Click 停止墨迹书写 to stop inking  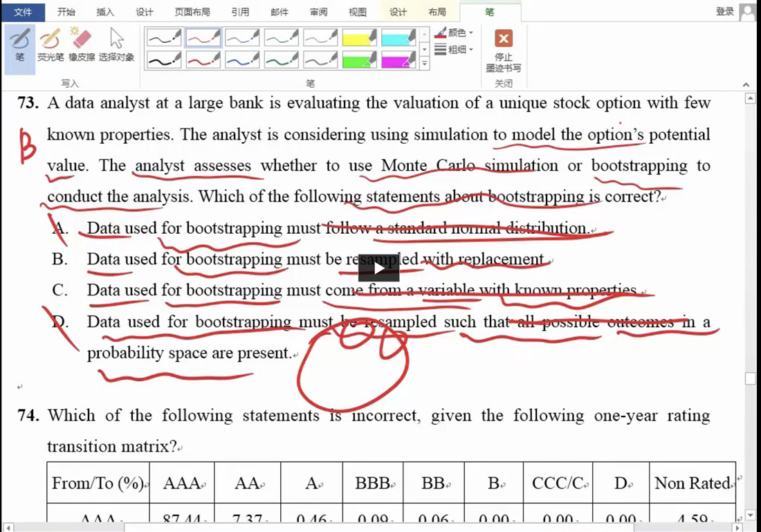[x=503, y=51]
